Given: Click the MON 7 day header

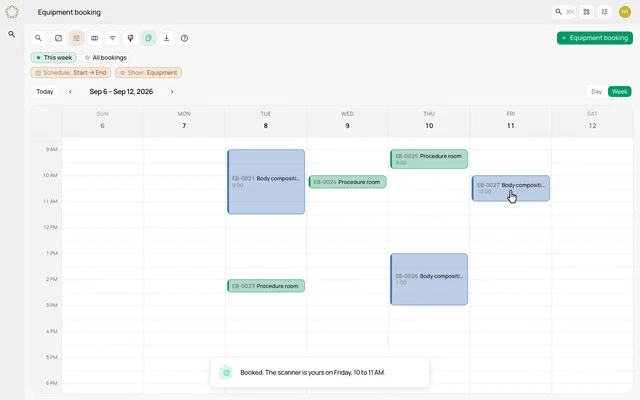Looking at the screenshot, I should [x=184, y=120].
